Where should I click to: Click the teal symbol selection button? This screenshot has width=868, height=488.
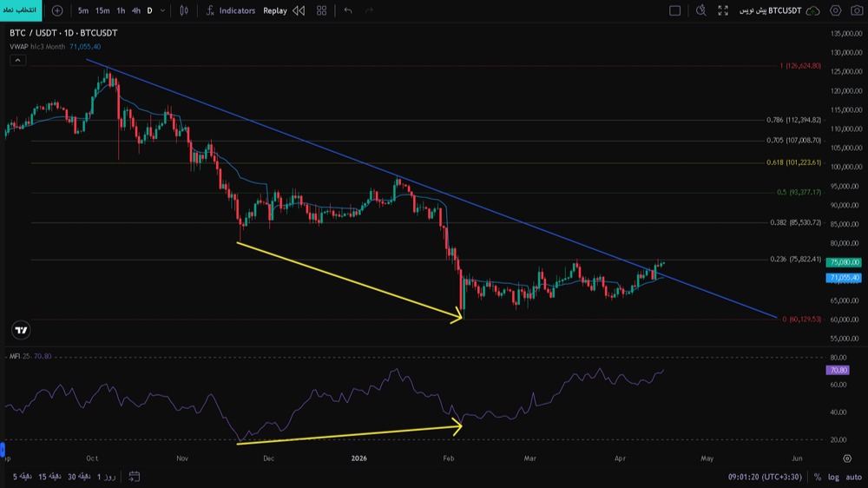point(21,10)
